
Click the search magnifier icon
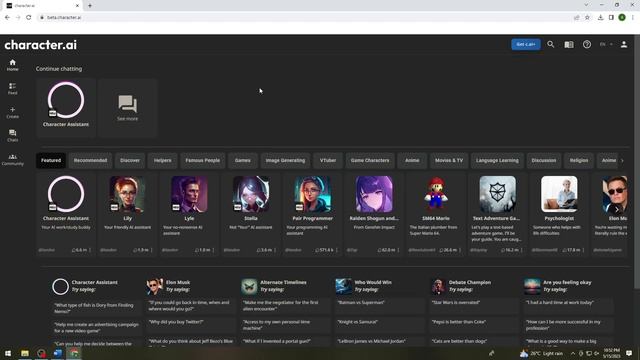551,44
